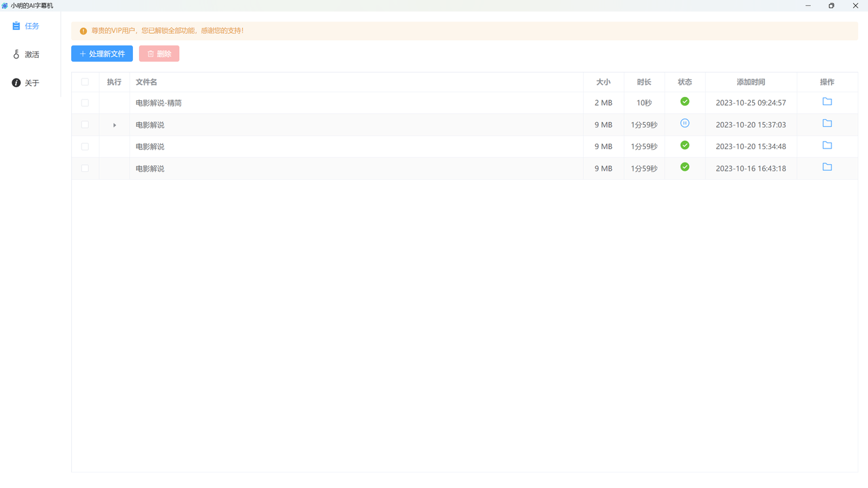Check the box for 2023-10-20 15:34:48 row
This screenshot has width=868, height=488.
tap(85, 146)
